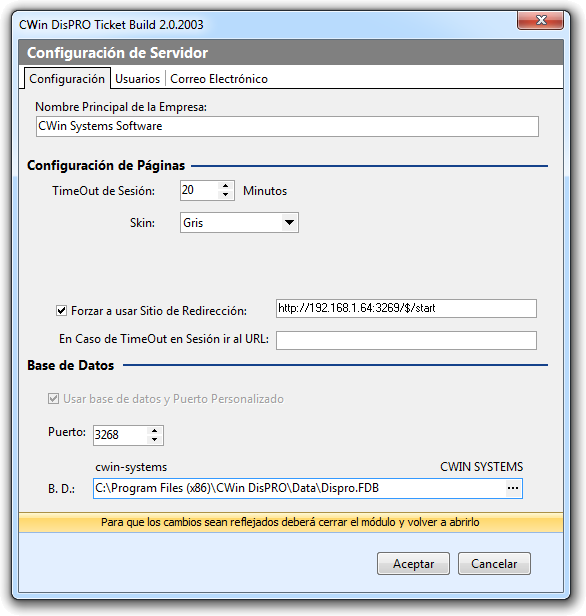Click the Puerto number field

tap(121, 435)
